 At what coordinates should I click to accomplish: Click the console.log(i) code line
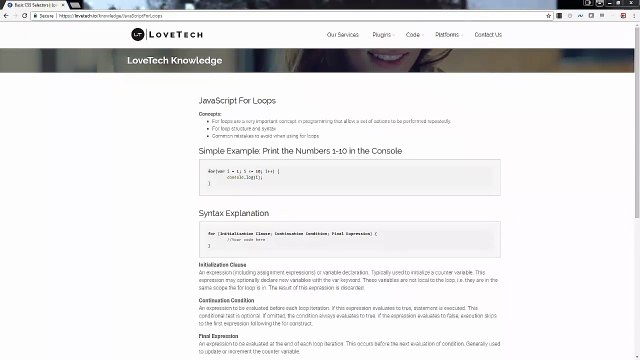tap(244, 178)
